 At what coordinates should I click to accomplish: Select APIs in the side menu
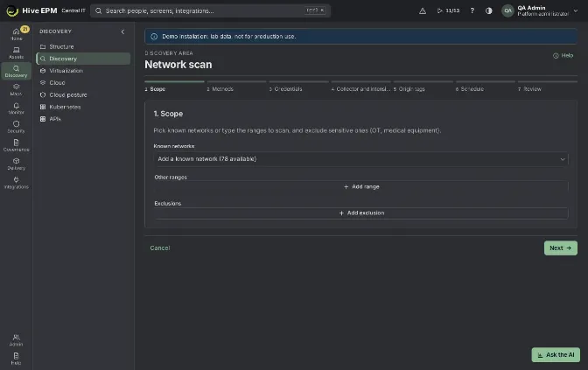[x=83, y=119]
